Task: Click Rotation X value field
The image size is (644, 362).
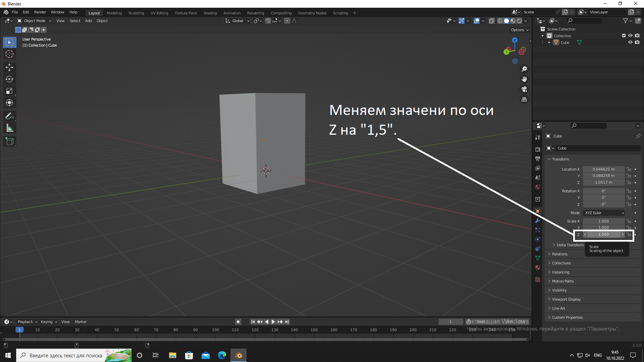Action: (604, 191)
